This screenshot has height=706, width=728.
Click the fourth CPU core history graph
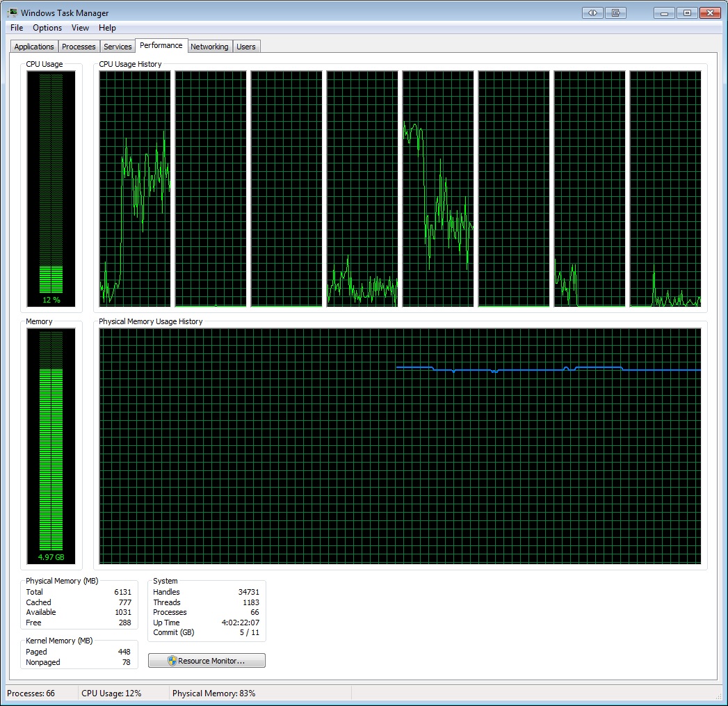coord(362,188)
